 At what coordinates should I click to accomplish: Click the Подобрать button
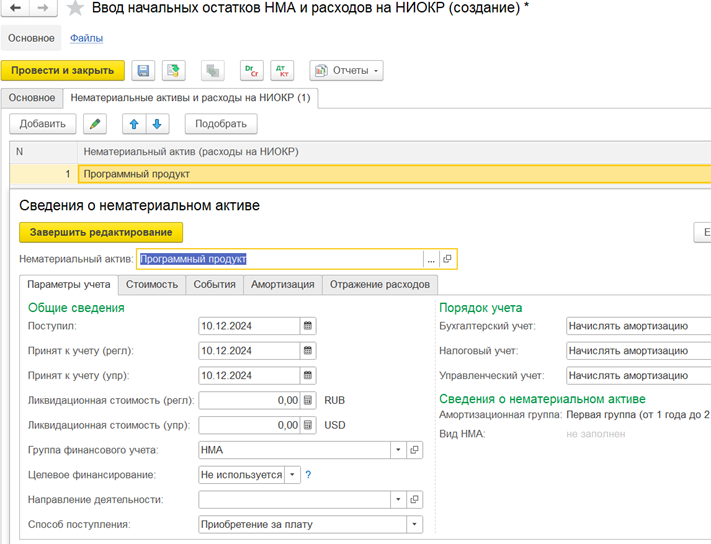221,124
